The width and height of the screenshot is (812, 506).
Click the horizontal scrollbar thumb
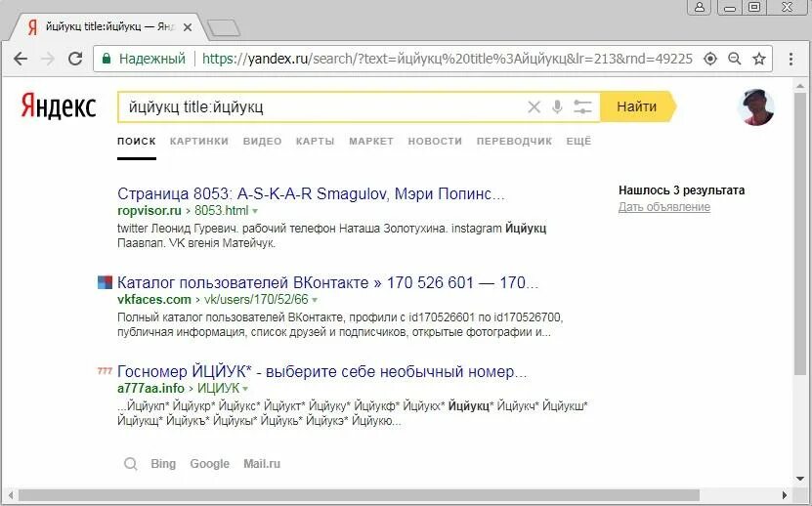click(x=359, y=495)
